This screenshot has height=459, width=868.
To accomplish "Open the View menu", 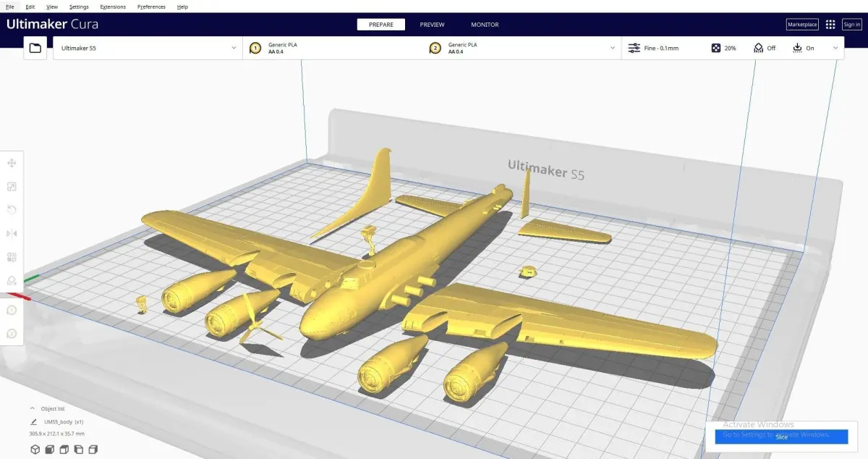I will tap(52, 7).
